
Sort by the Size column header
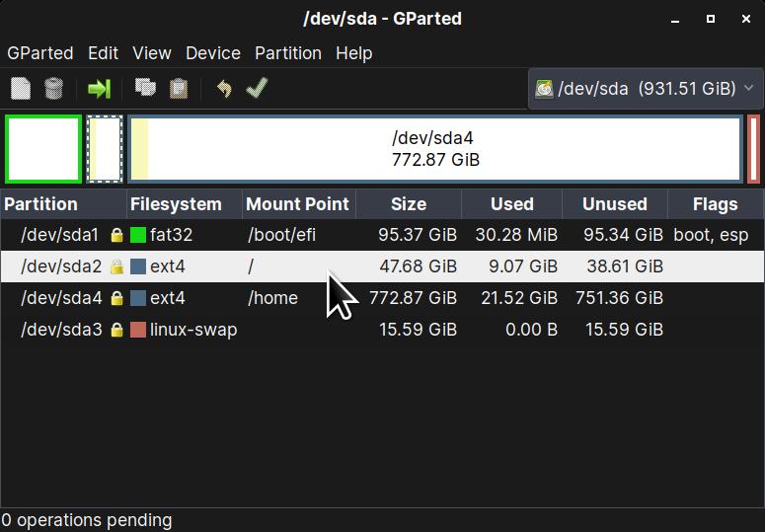(409, 204)
